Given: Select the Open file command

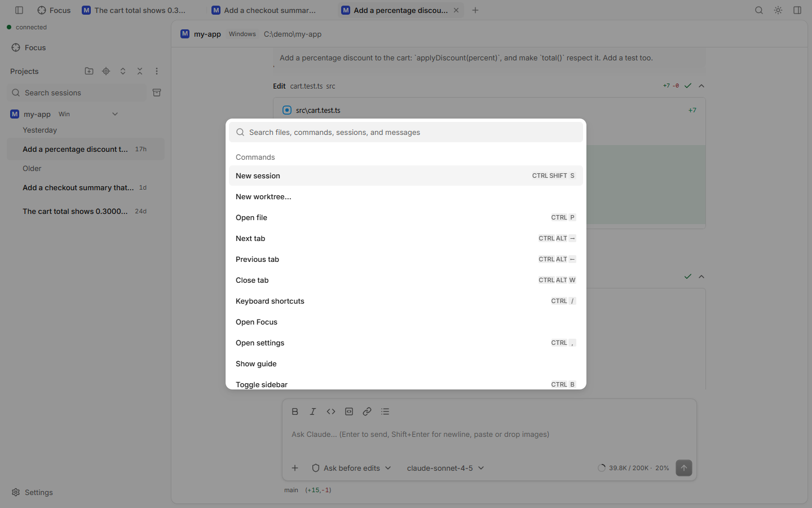Looking at the screenshot, I should 406,217.
